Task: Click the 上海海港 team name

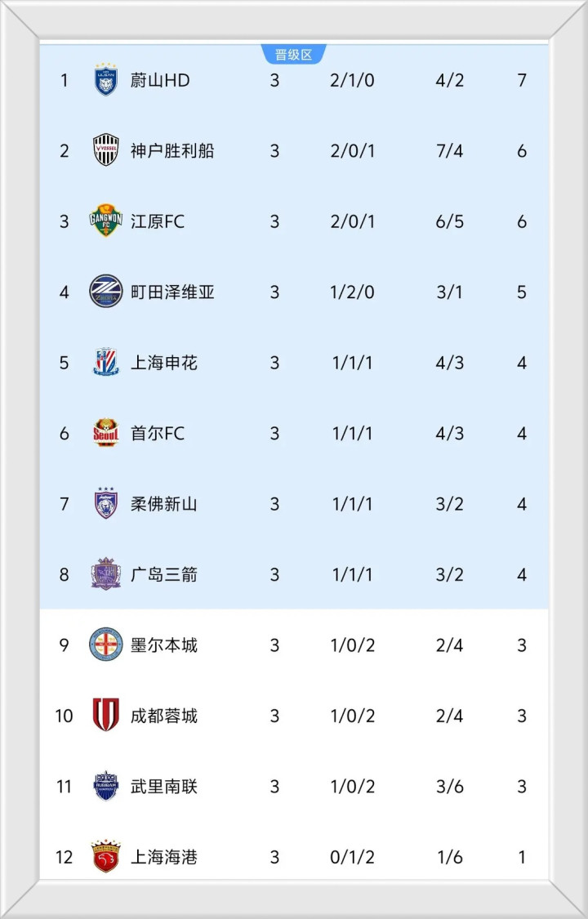Action: (x=164, y=857)
